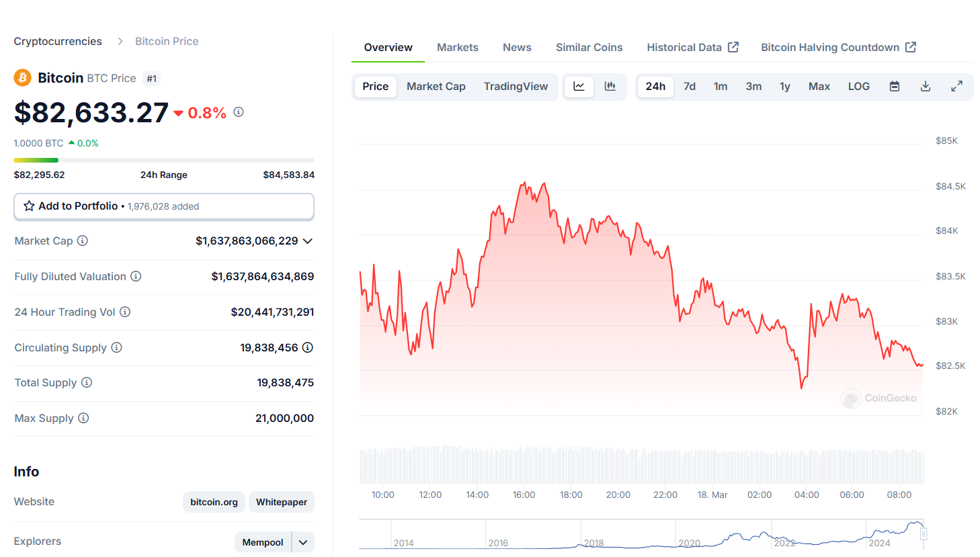Click external link icon beside Bitcoin Halving Countdown
The width and height of the screenshot is (980, 557).
[x=911, y=47]
